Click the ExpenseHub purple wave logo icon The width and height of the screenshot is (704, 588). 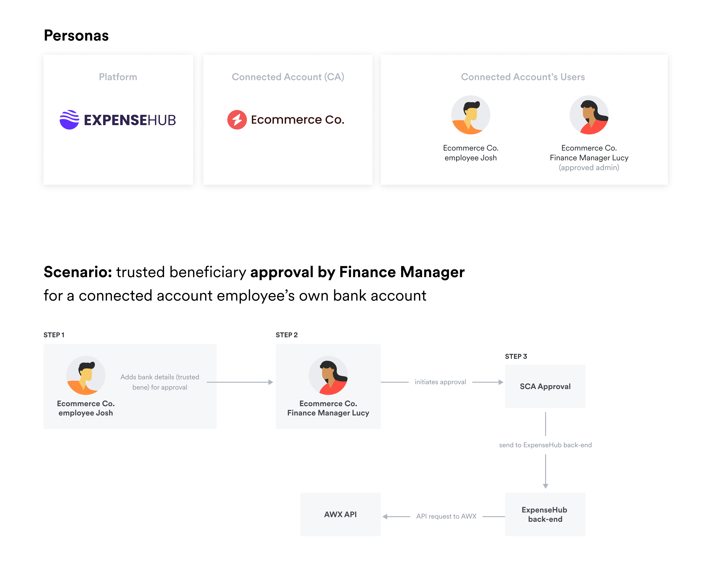(x=69, y=120)
